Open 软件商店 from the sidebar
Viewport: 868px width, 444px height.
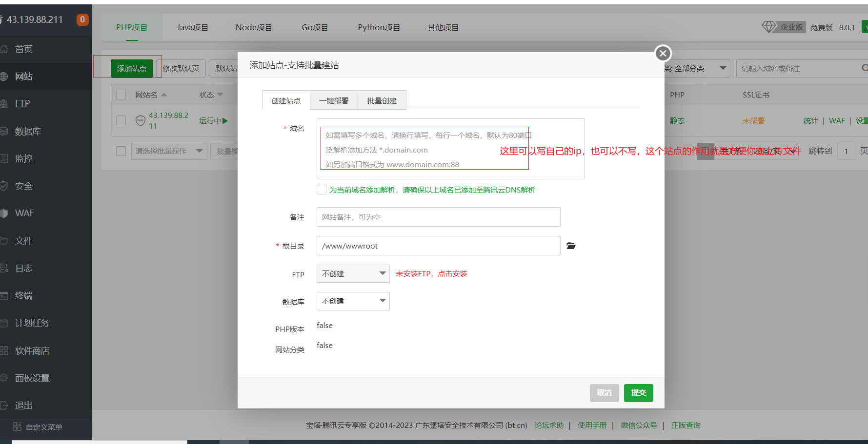[x=32, y=351]
